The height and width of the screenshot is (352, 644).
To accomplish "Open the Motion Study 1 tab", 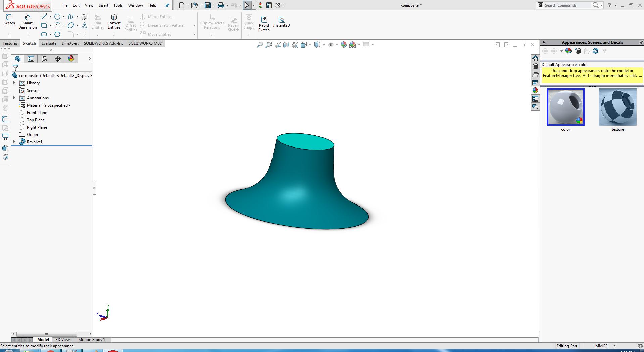I will [x=92, y=340].
